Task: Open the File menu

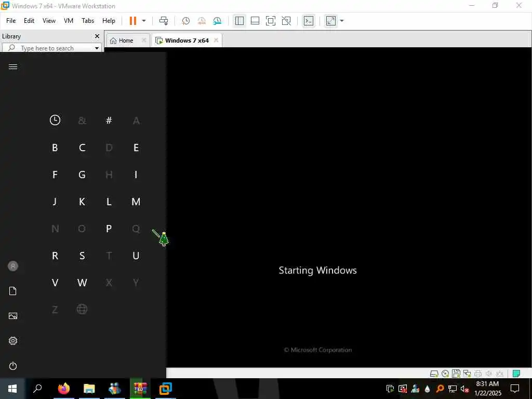Action: [x=11, y=21]
